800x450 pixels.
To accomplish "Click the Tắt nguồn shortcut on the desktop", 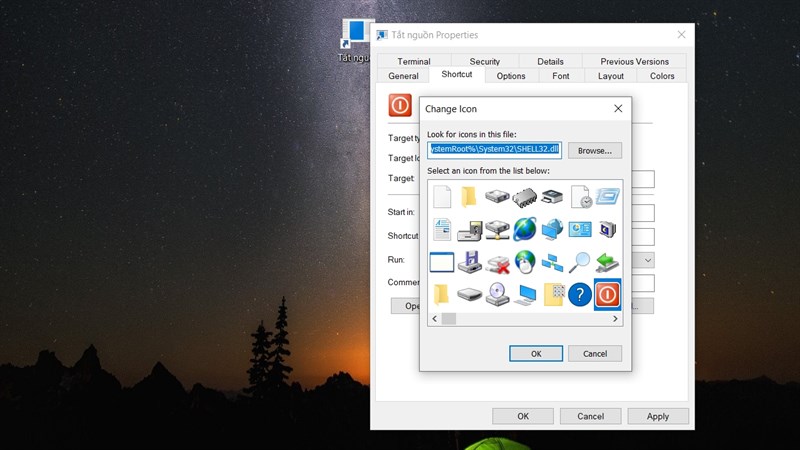I will (355, 41).
